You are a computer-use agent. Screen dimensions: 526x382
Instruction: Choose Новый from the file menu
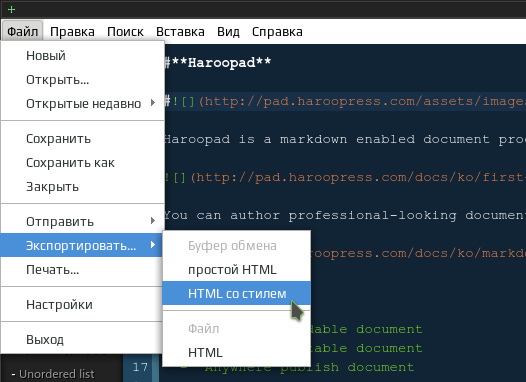[83, 56]
